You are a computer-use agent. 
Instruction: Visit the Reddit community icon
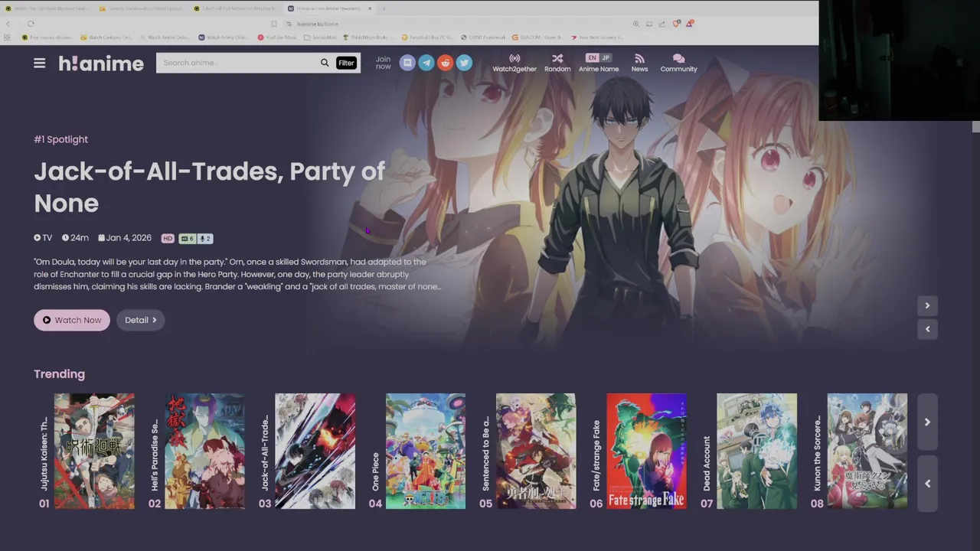tap(445, 63)
